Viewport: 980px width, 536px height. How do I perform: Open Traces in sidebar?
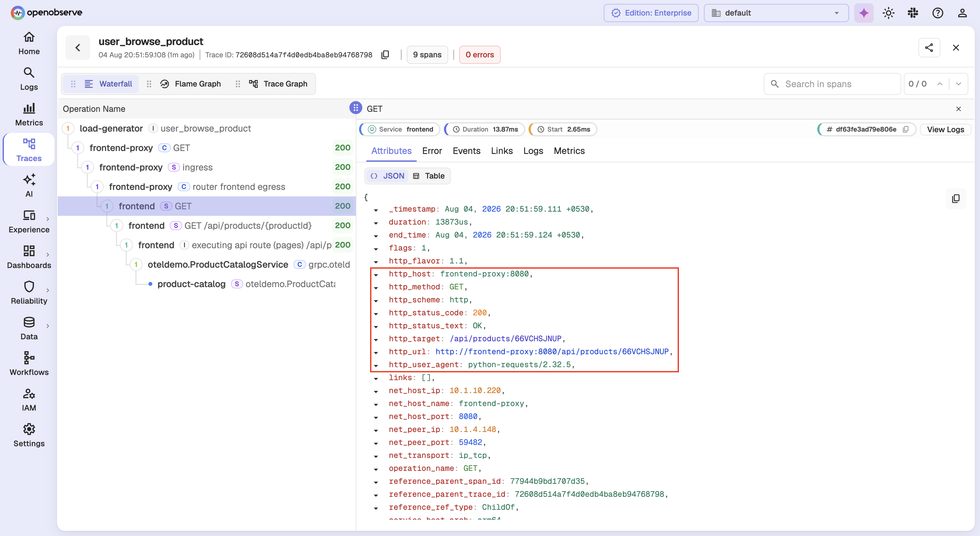[x=29, y=150]
